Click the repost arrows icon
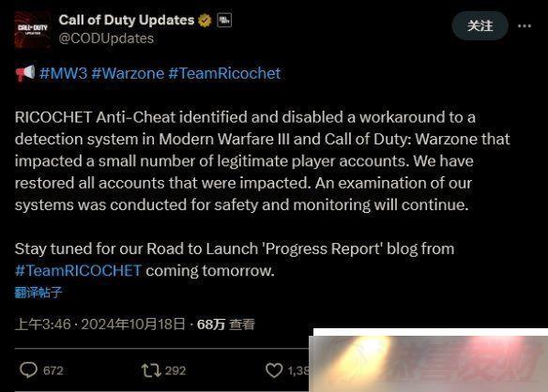 [151, 370]
